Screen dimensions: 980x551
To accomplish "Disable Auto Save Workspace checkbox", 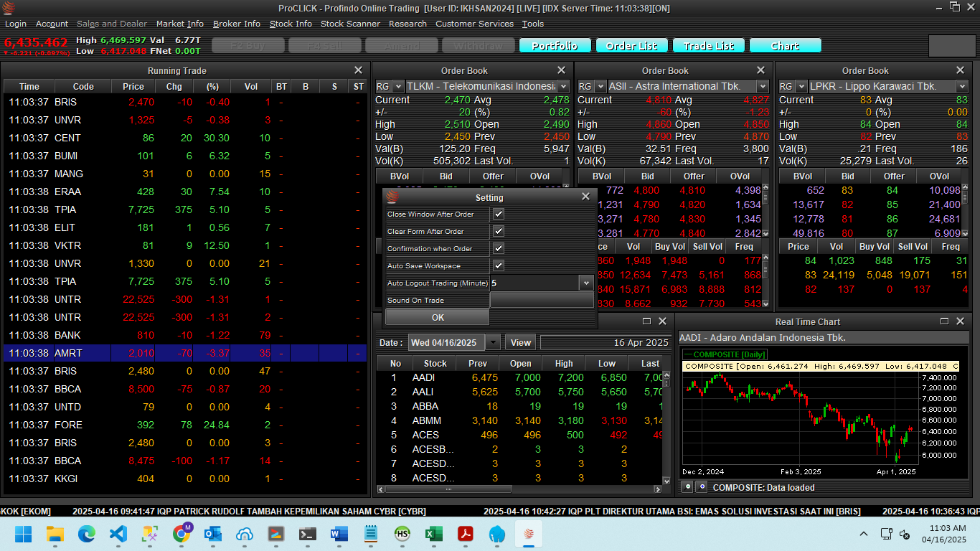I will (x=499, y=265).
